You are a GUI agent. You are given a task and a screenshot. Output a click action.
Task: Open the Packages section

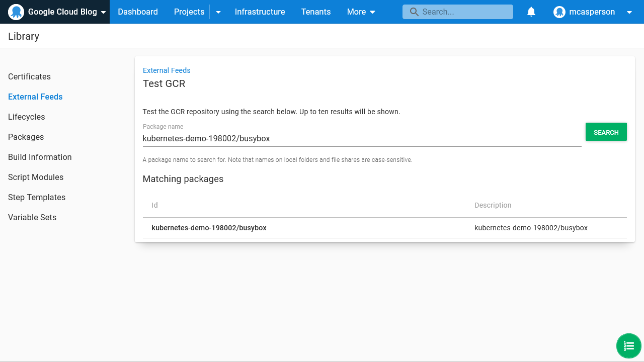(x=26, y=137)
